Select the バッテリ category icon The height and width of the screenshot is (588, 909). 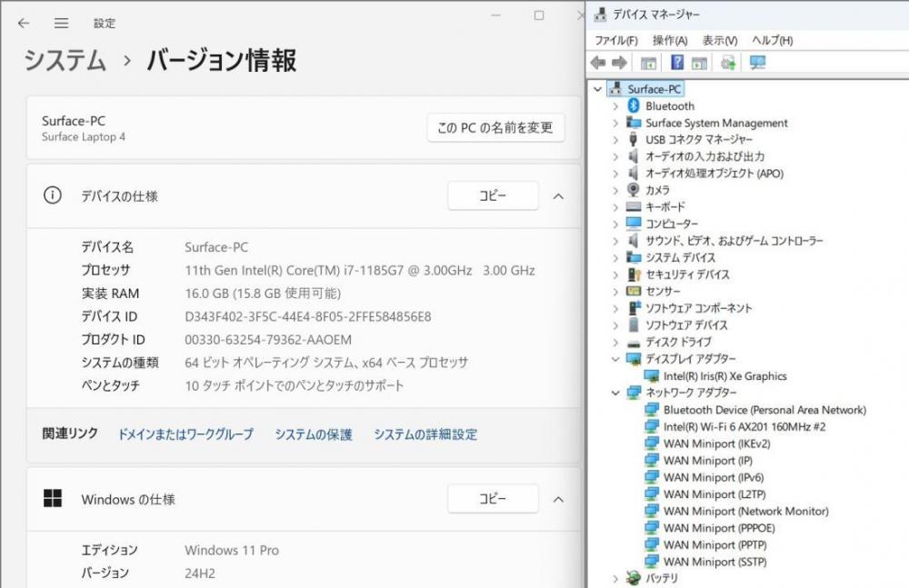[634, 578]
